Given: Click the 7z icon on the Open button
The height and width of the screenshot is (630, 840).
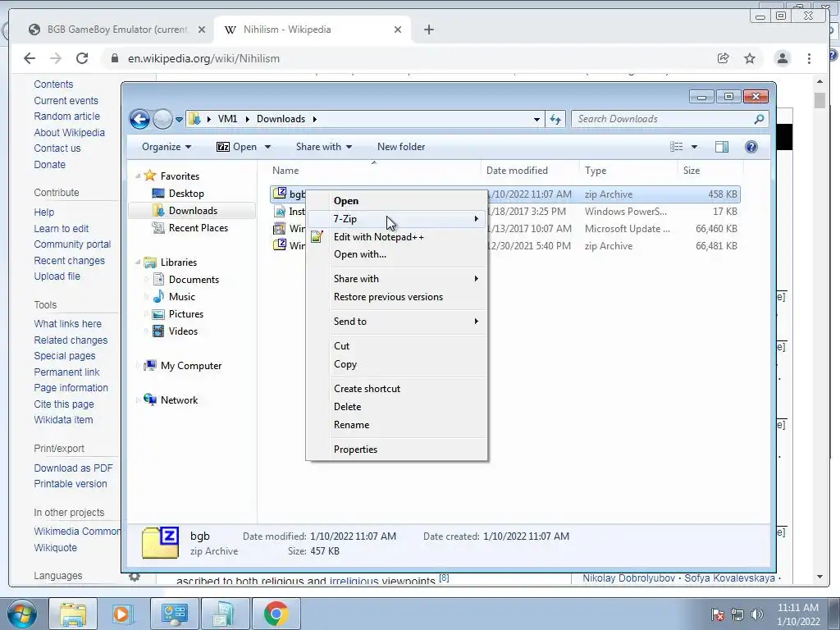Looking at the screenshot, I should coord(223,147).
